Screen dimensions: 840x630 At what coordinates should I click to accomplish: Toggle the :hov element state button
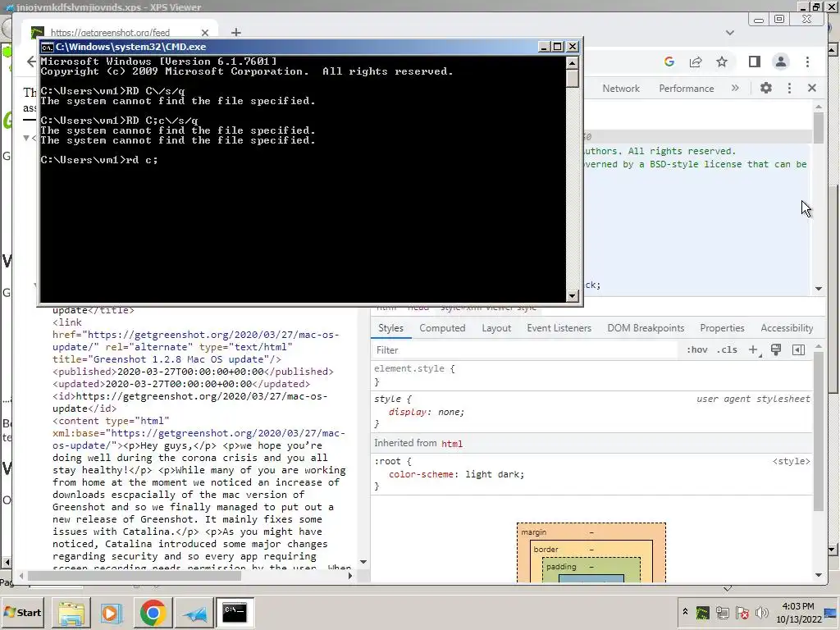coord(697,349)
